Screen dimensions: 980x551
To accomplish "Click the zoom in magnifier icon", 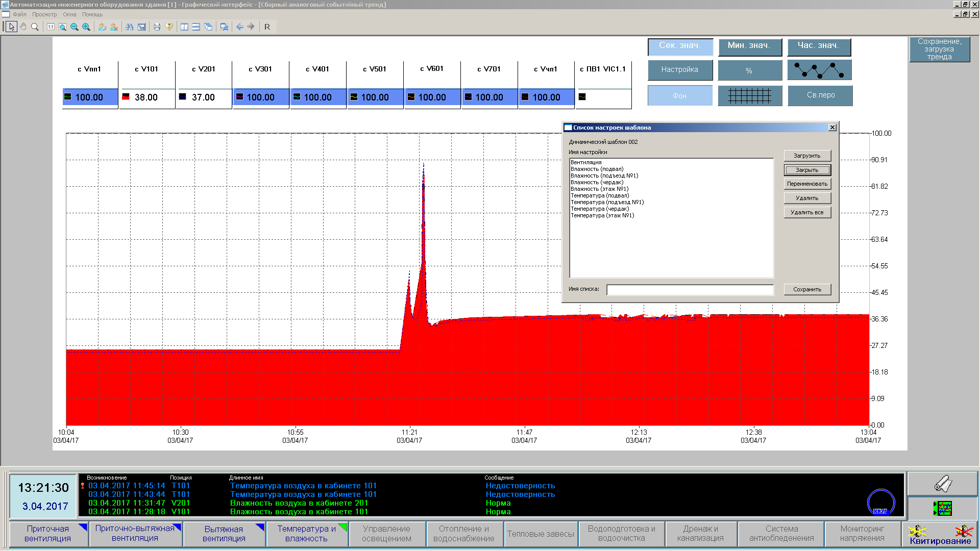I will (x=86, y=27).
